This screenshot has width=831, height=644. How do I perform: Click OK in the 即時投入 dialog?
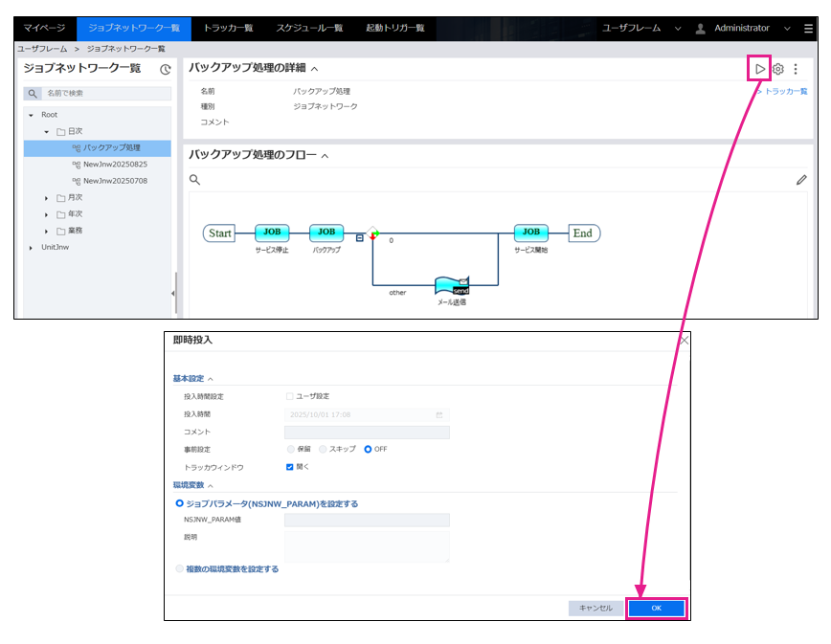(656, 608)
